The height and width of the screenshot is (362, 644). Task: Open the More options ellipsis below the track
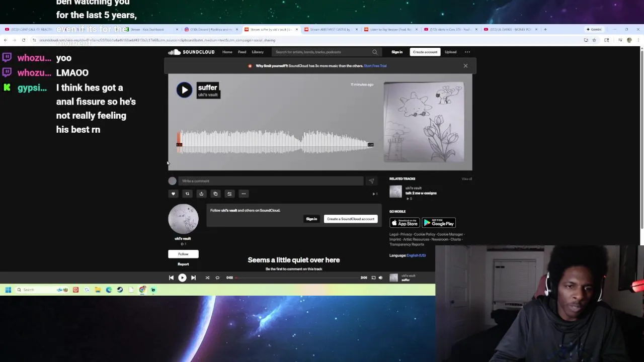(244, 194)
